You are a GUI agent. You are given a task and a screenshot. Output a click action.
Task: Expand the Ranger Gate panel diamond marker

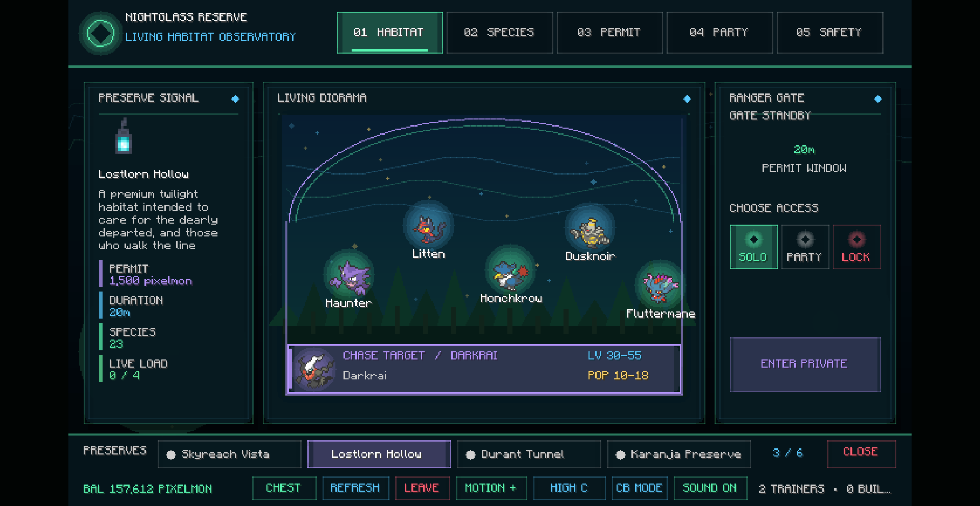(877, 99)
